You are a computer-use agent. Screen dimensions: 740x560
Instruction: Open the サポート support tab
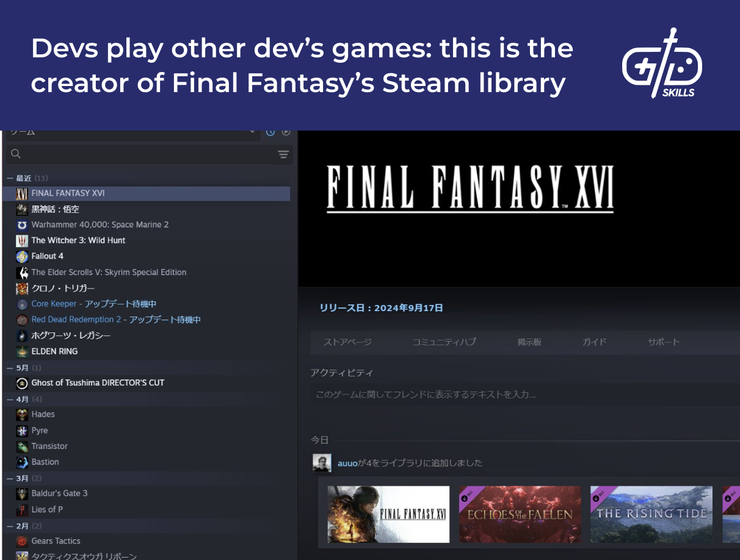point(663,342)
